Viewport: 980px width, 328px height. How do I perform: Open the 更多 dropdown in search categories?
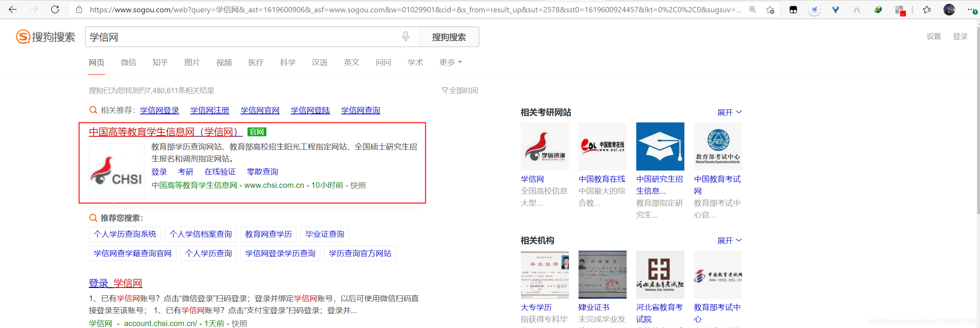click(x=450, y=62)
